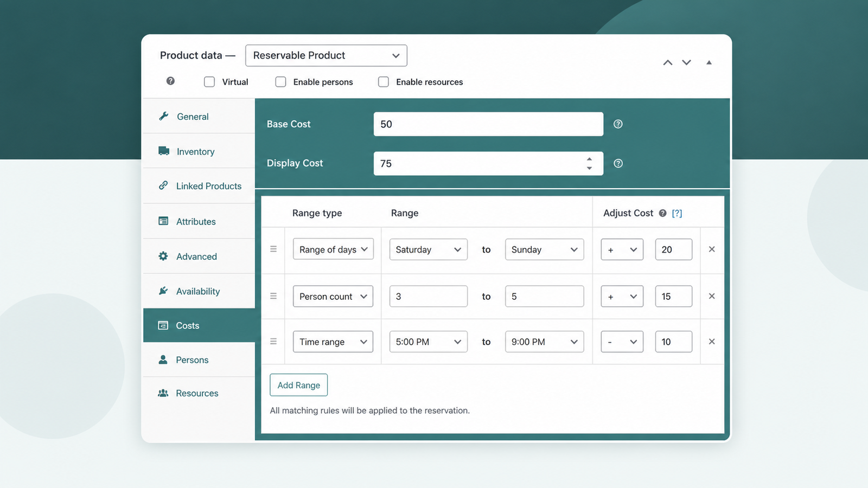Click the help icon beside Virtual checkbox
The height and width of the screenshot is (488, 868).
170,81
